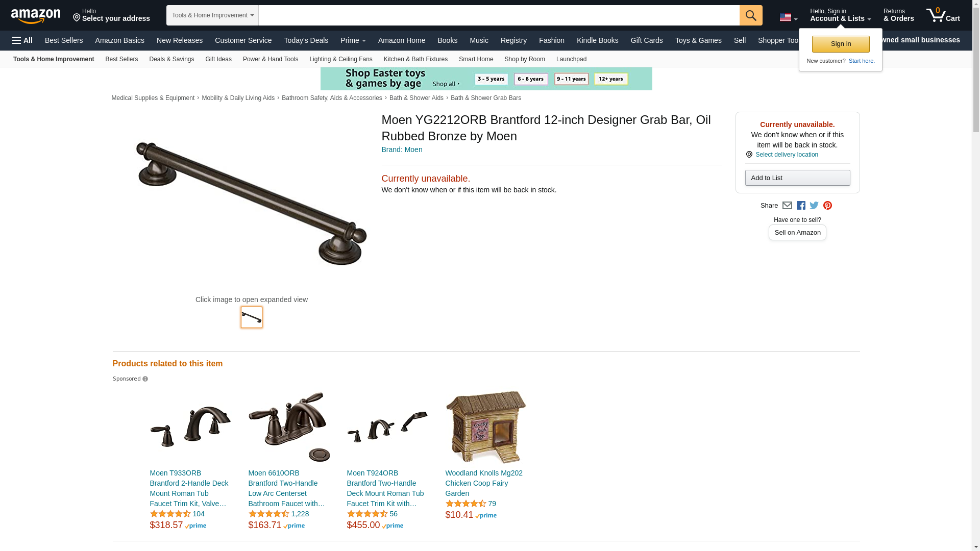Click the yellow Sign in button
This screenshot has width=980, height=551.
click(841, 44)
